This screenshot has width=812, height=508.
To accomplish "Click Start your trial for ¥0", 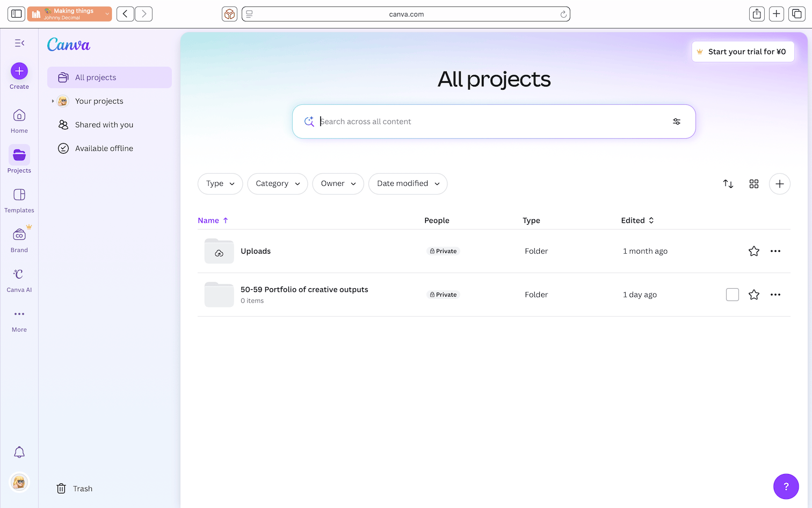I will coord(743,51).
